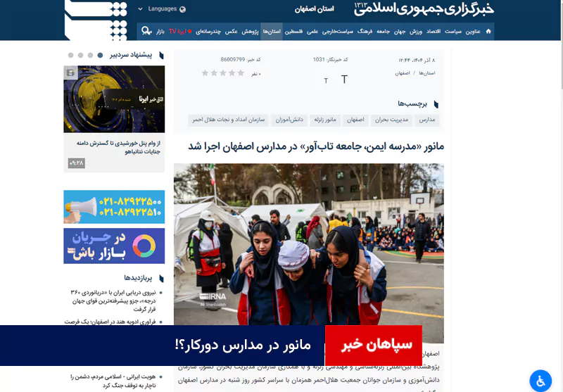Screen dimensions: 563x392
Task: Click the پیشنهاد سردبیر section heading
Action: pyautogui.click(x=131, y=55)
